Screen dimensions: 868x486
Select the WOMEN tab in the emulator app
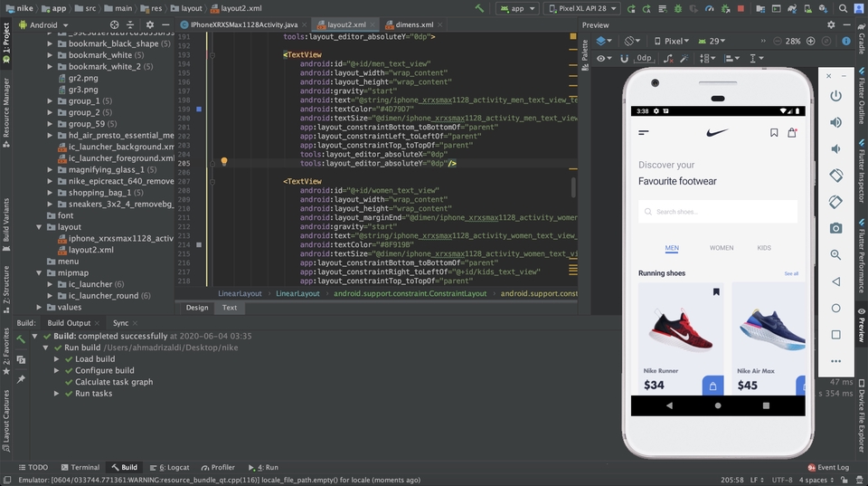pyautogui.click(x=722, y=248)
